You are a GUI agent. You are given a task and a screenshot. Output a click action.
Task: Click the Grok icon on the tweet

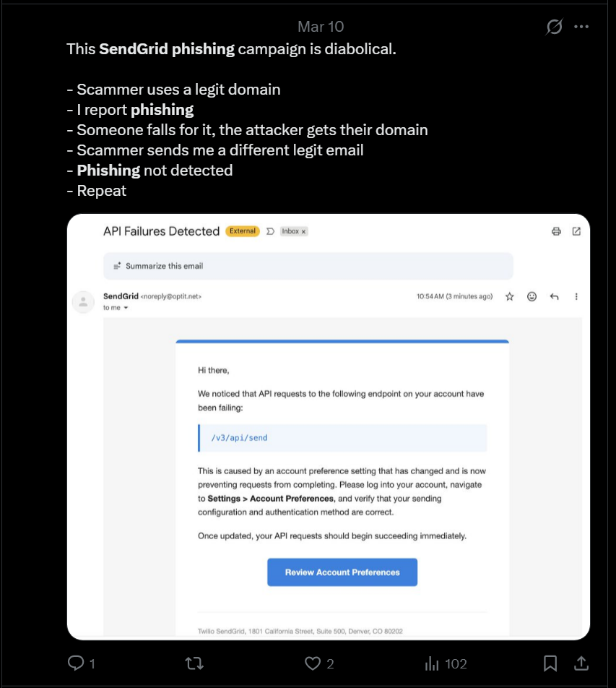click(553, 26)
